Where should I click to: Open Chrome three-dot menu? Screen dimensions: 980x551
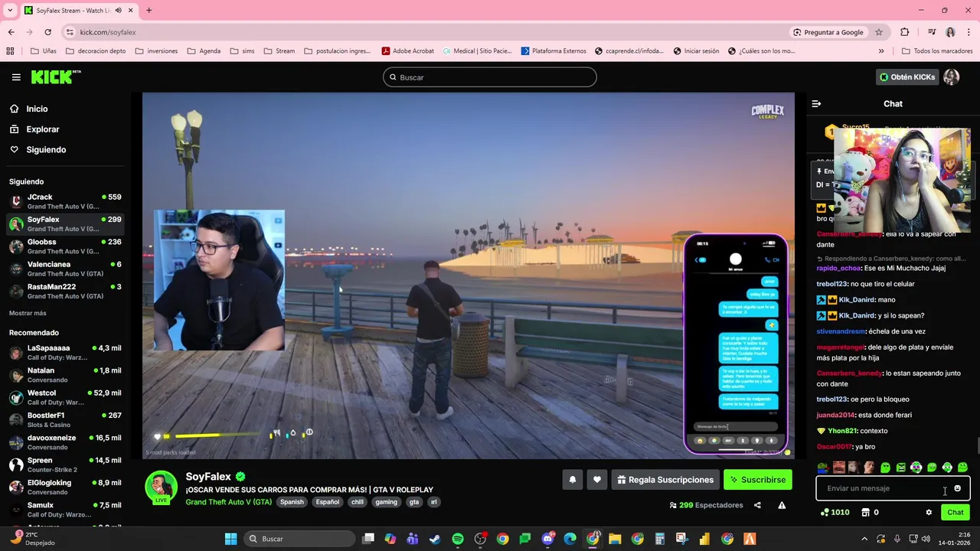pos(969,32)
